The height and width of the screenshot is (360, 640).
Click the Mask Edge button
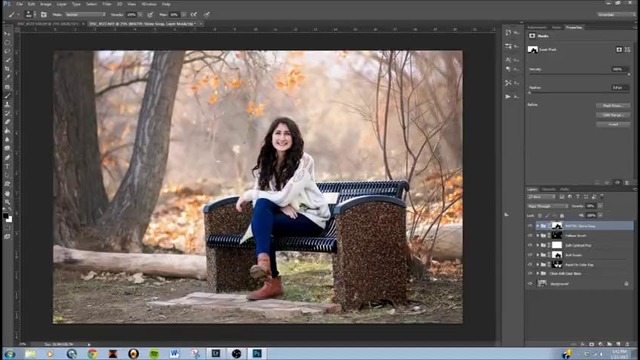[x=613, y=106]
